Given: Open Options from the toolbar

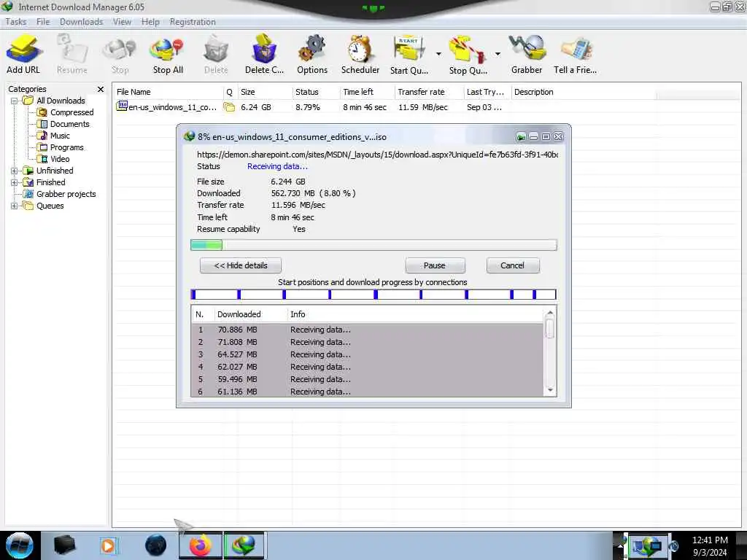Looking at the screenshot, I should [x=312, y=54].
